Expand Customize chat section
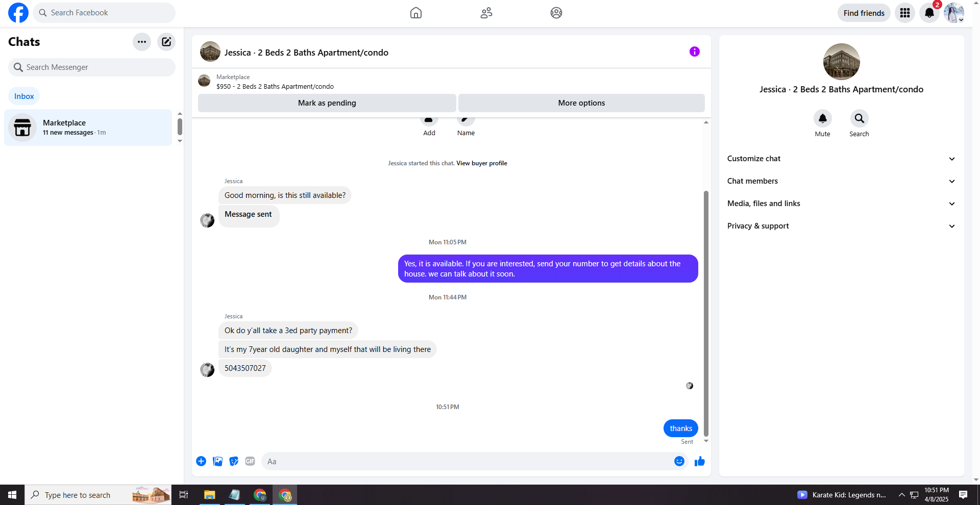 coord(841,159)
